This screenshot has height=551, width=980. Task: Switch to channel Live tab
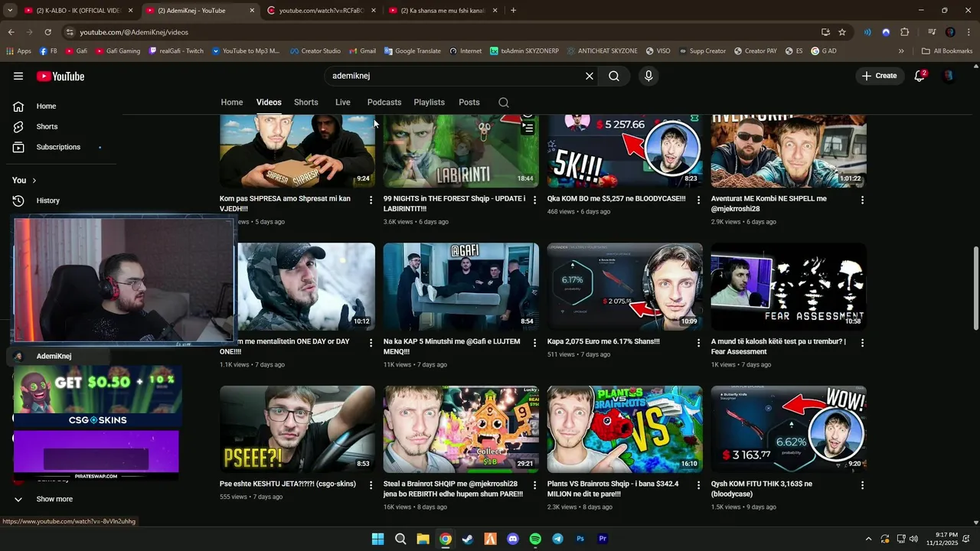pyautogui.click(x=343, y=103)
